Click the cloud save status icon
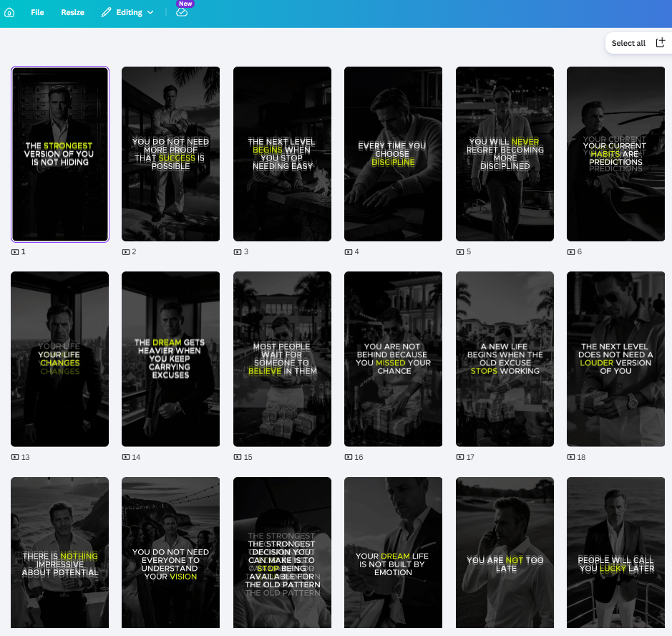Viewport: 672px width, 636px height. 182,12
